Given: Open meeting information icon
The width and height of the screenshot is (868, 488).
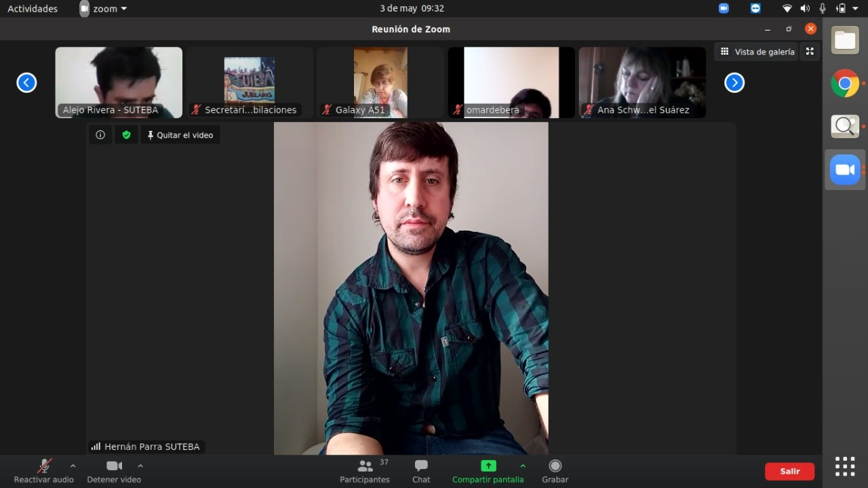Looking at the screenshot, I should click(x=100, y=135).
